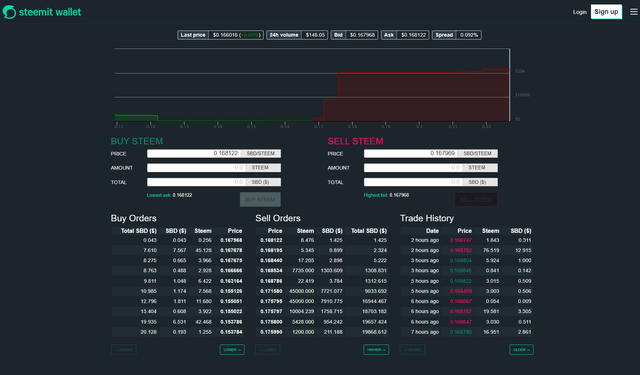Click the 24h volume ticker box
Image resolution: width=640 pixels, height=375 pixels.
297,35
